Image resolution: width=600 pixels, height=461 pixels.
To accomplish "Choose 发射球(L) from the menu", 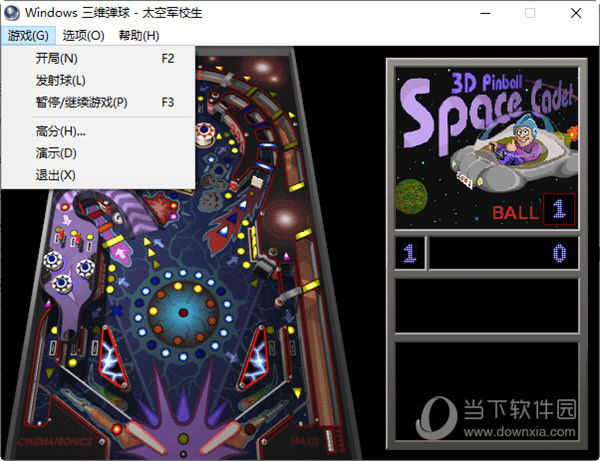I will (x=98, y=81).
